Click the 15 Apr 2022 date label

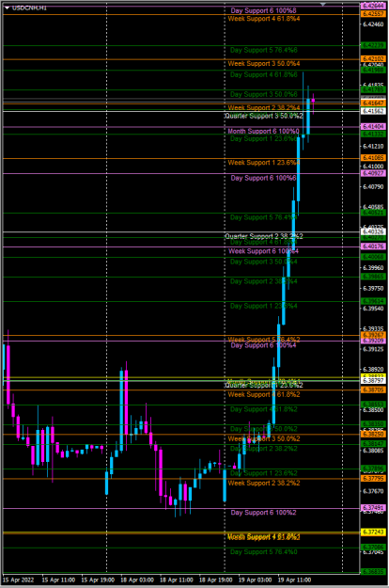point(18,580)
